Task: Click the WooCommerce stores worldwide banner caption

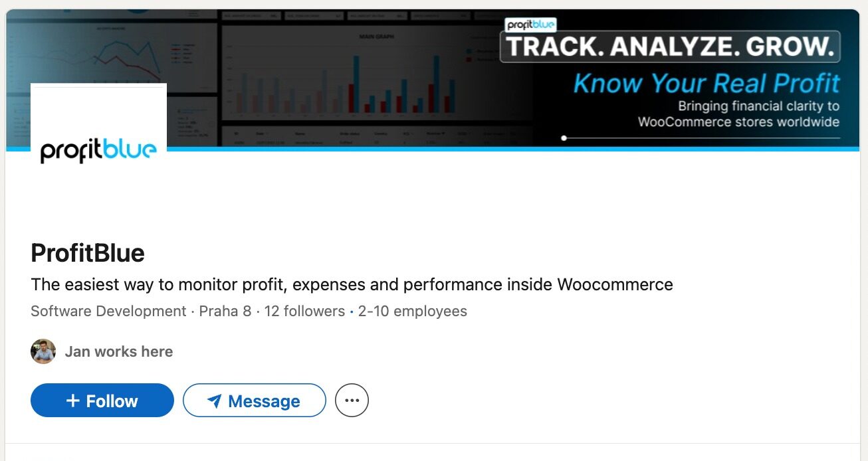Action: point(738,122)
